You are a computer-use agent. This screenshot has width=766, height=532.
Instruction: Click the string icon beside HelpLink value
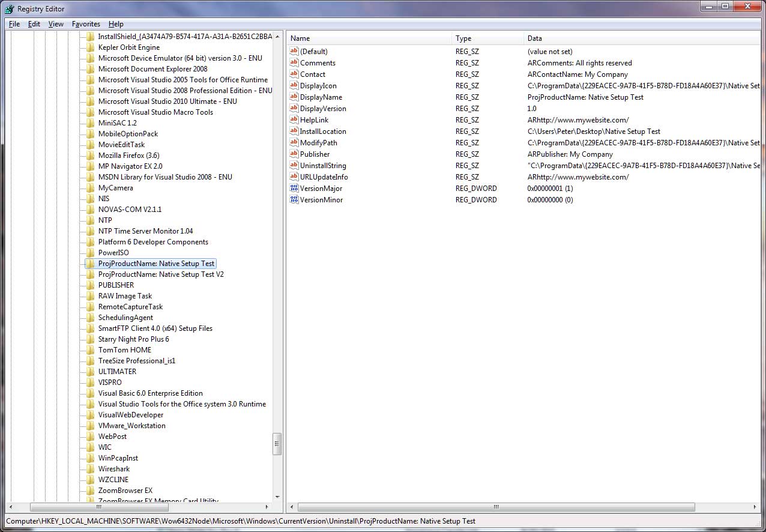coord(294,120)
